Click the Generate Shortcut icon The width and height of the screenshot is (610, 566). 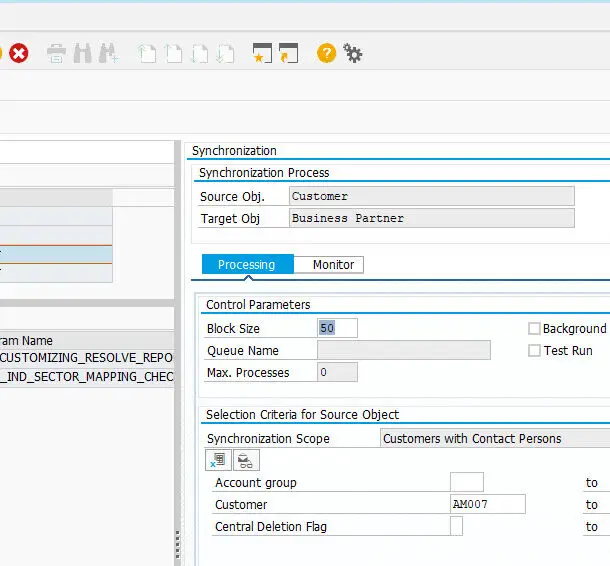288,53
